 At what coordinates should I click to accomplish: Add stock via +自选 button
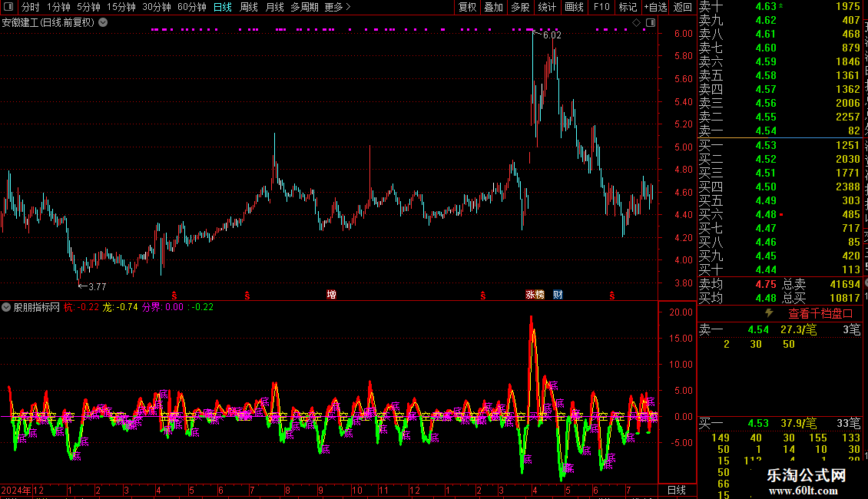656,7
